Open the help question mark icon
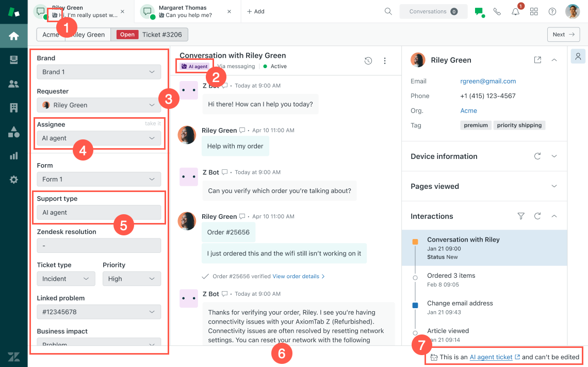The height and width of the screenshot is (367, 588). point(552,12)
